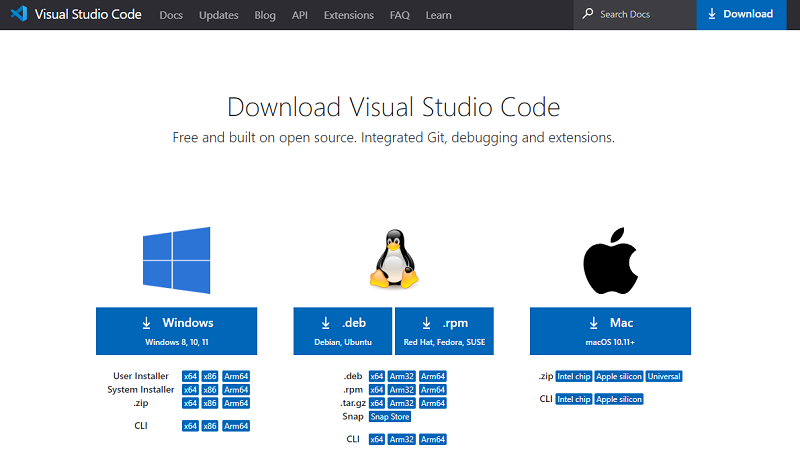Download Windows CLI x86
Screen dimensions: 800x451
point(210,426)
